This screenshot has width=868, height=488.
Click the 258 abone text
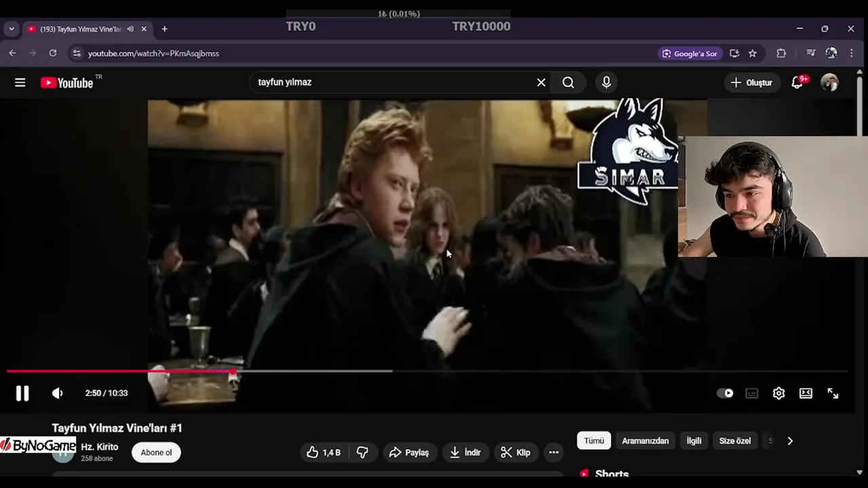click(97, 459)
